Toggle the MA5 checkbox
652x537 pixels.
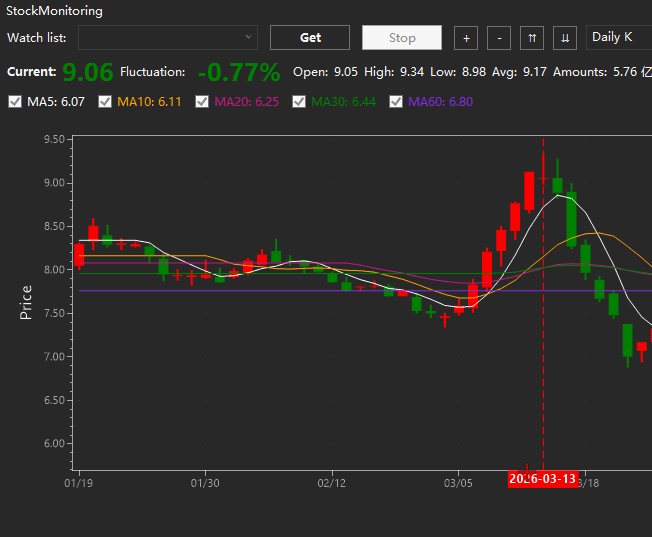pyautogui.click(x=15, y=101)
